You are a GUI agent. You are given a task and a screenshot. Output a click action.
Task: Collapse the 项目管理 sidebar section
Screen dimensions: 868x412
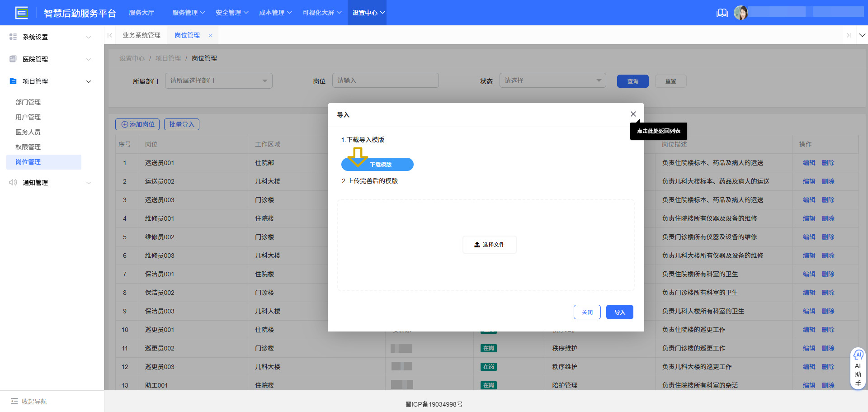89,81
